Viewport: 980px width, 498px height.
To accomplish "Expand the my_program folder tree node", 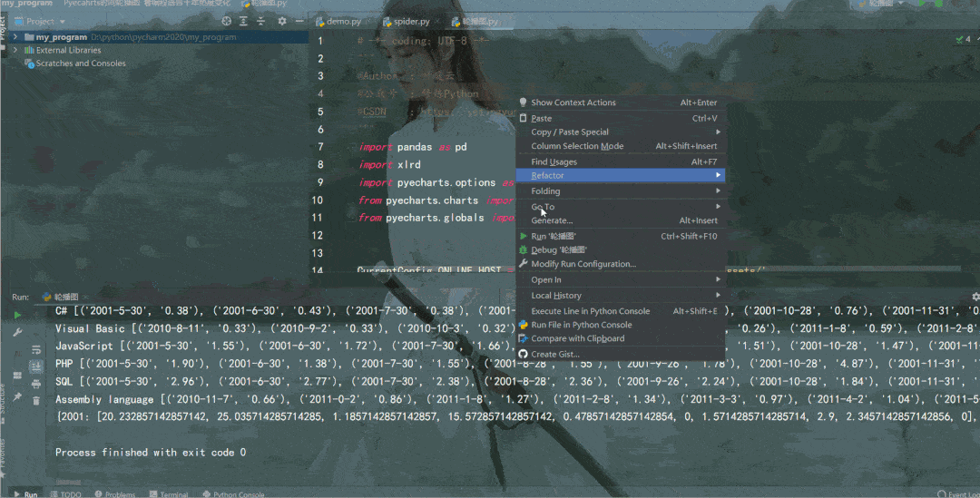I will tap(17, 37).
